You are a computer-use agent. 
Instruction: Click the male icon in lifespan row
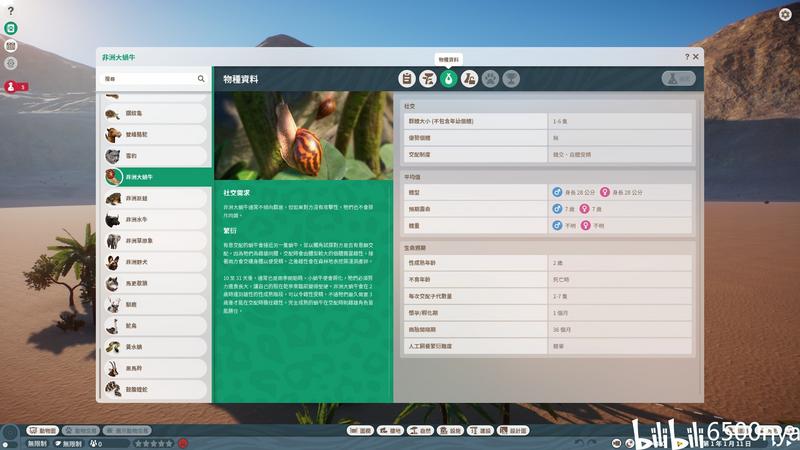tap(557, 209)
